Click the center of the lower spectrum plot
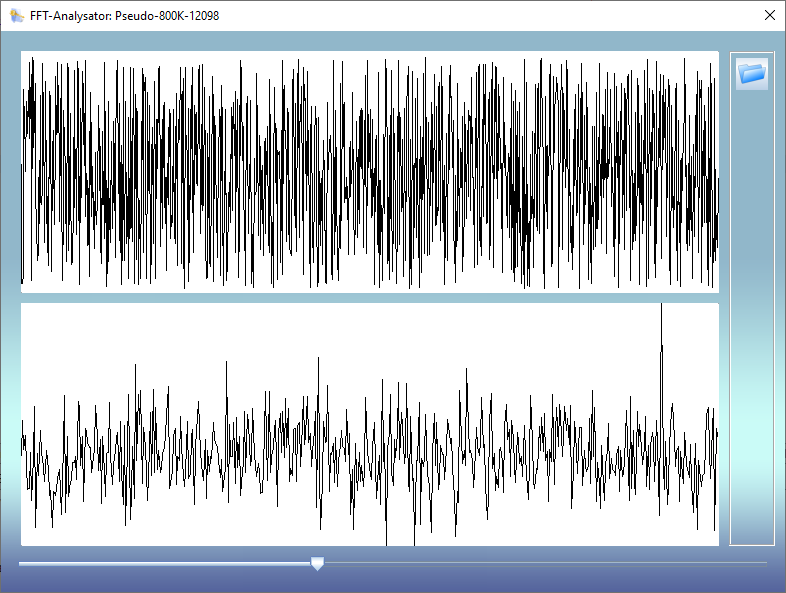786x593 pixels. point(370,425)
